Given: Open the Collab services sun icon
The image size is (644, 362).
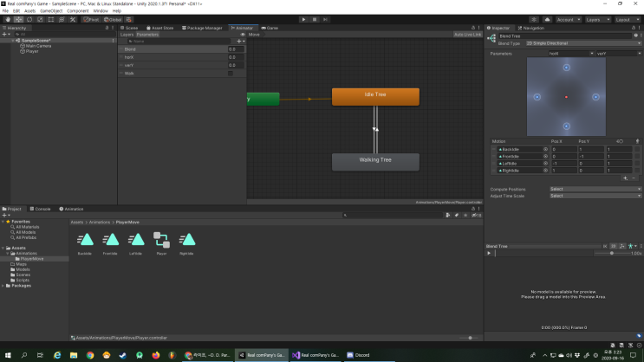Looking at the screenshot, I should pyautogui.click(x=534, y=19).
